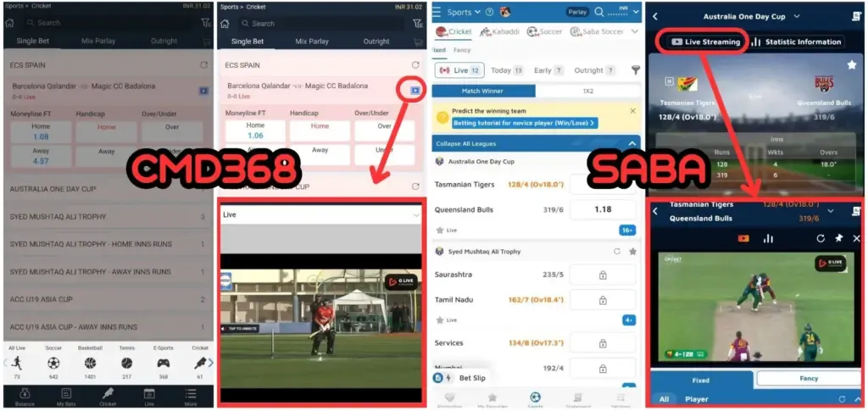Open SABA hamburger menu
868x411 pixels.
437,12
